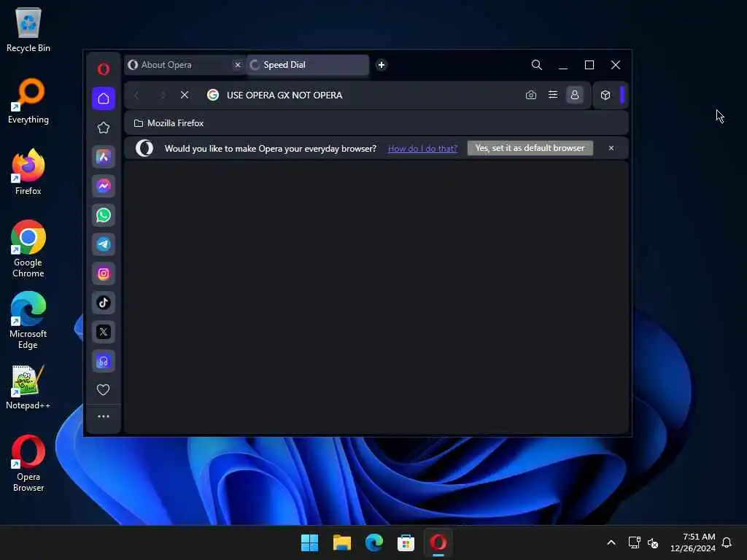The width and height of the screenshot is (747, 560).
Task: Follow the How do I do that? link
Action: 422,149
